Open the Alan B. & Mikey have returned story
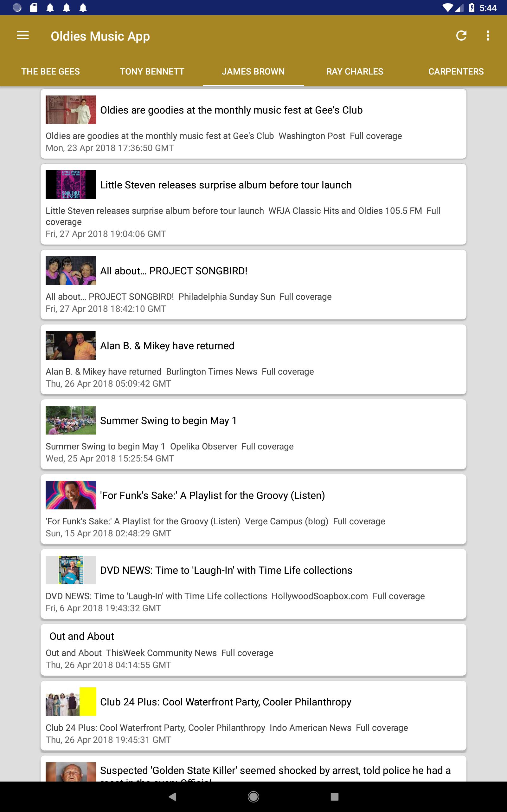Viewport: 507px width, 812px height. coord(253,359)
